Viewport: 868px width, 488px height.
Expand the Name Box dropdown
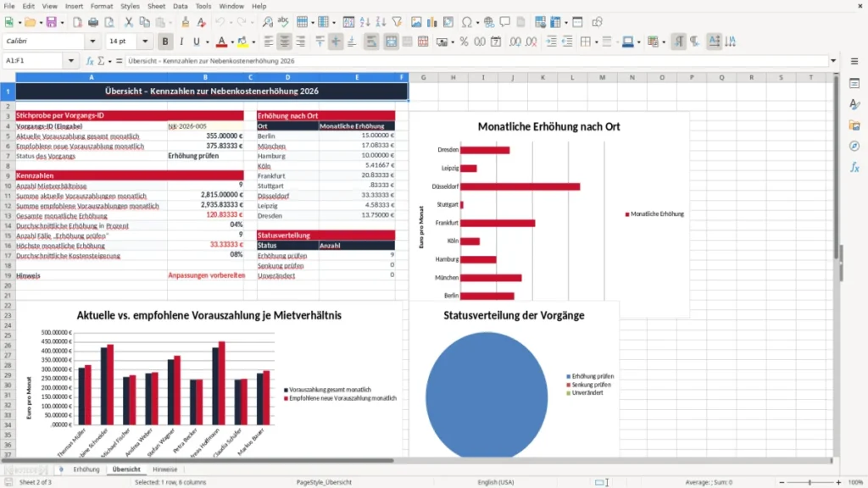71,61
